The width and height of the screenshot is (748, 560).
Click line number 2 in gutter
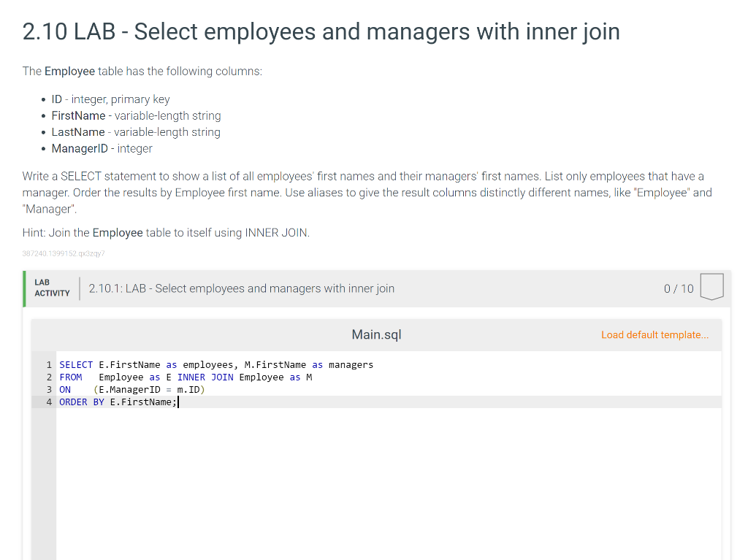coord(49,377)
